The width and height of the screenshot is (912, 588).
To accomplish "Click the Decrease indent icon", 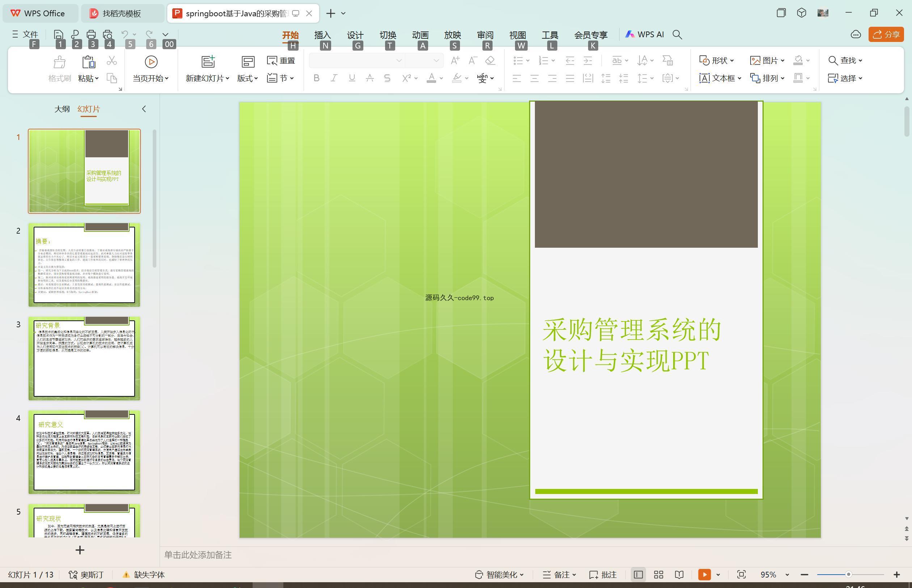I will point(570,60).
